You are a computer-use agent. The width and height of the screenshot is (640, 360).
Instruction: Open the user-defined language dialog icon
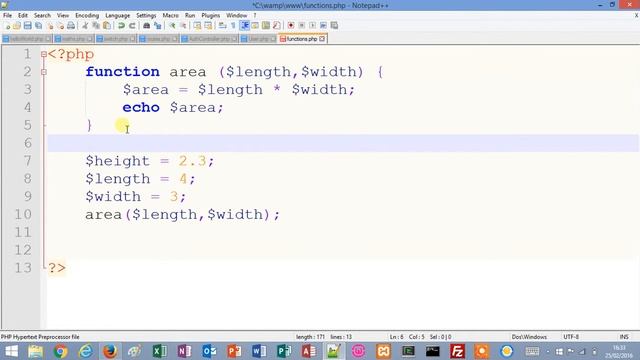point(255,26)
